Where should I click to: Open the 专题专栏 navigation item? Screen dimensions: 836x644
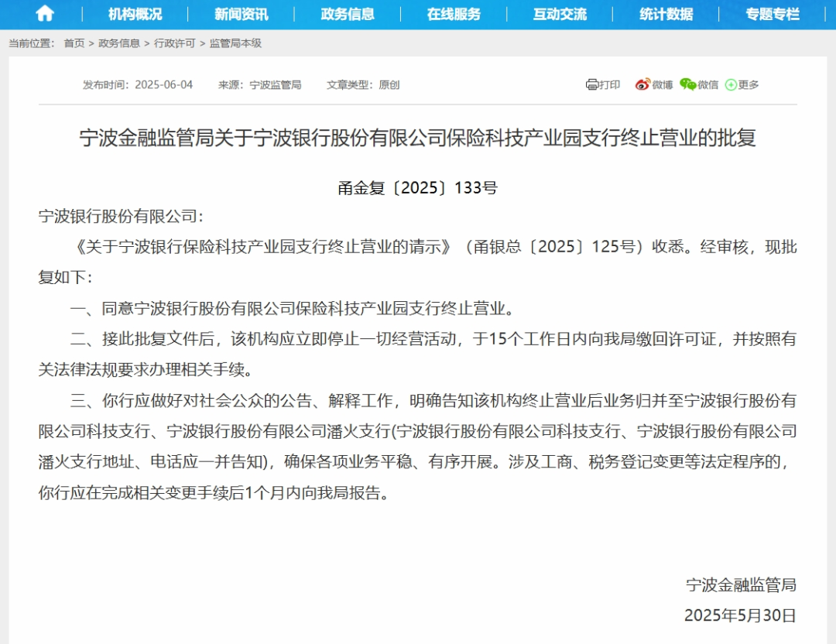tap(772, 15)
